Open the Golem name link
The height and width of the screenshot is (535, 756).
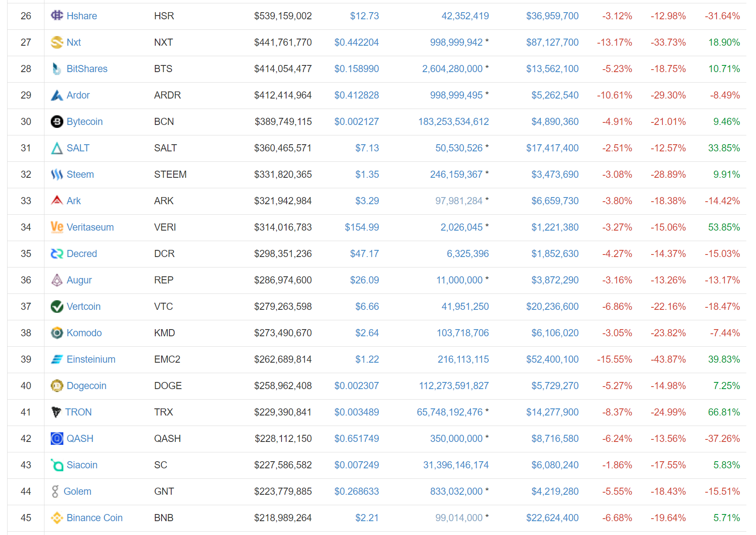tap(78, 491)
